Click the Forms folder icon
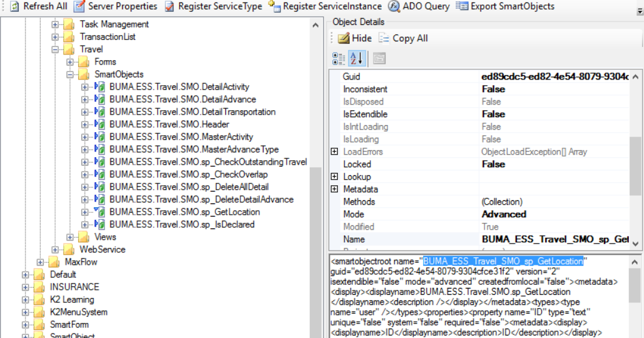 point(84,62)
